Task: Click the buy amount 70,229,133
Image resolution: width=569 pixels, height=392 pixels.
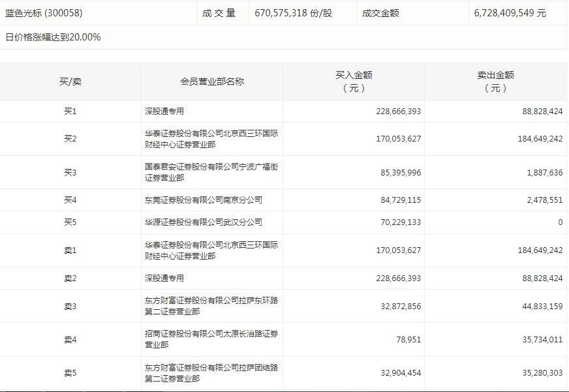Action: (398, 222)
